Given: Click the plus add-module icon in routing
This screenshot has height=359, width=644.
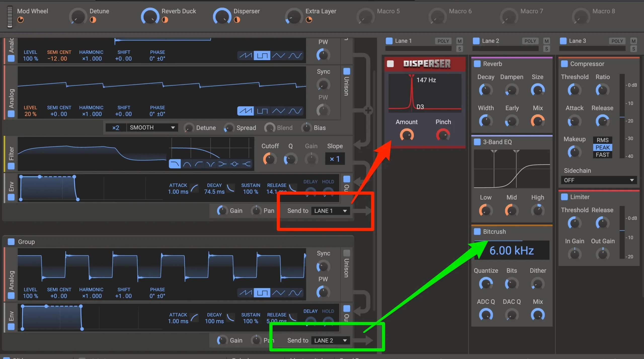Looking at the screenshot, I should pyautogui.click(x=368, y=110).
